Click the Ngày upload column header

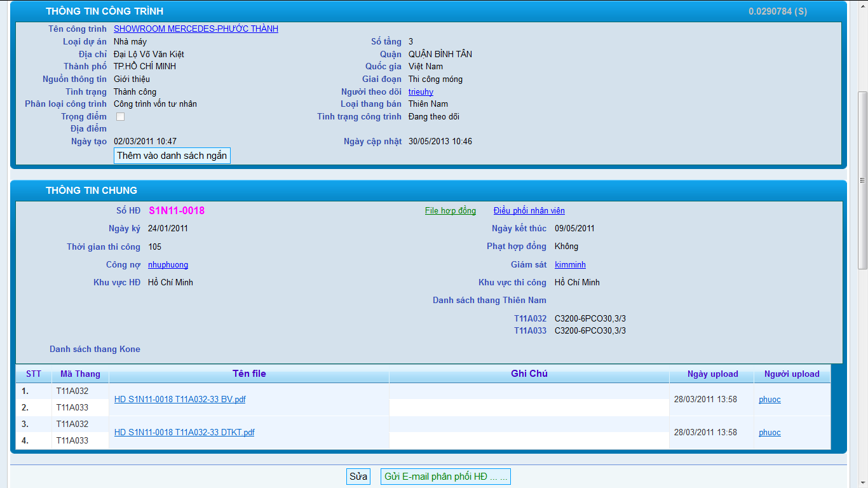pos(712,374)
